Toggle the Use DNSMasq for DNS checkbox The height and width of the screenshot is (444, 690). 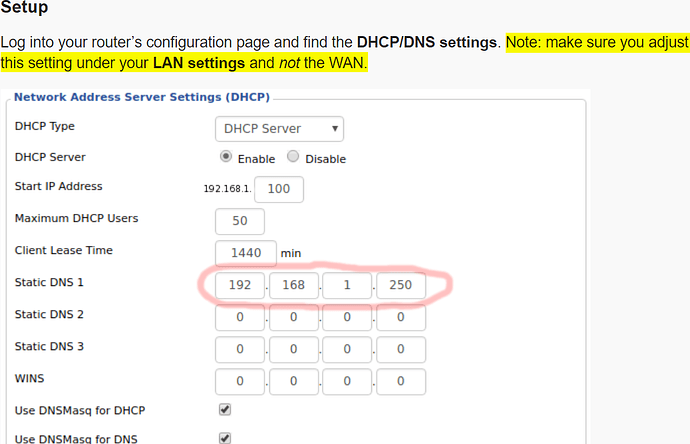click(224, 437)
